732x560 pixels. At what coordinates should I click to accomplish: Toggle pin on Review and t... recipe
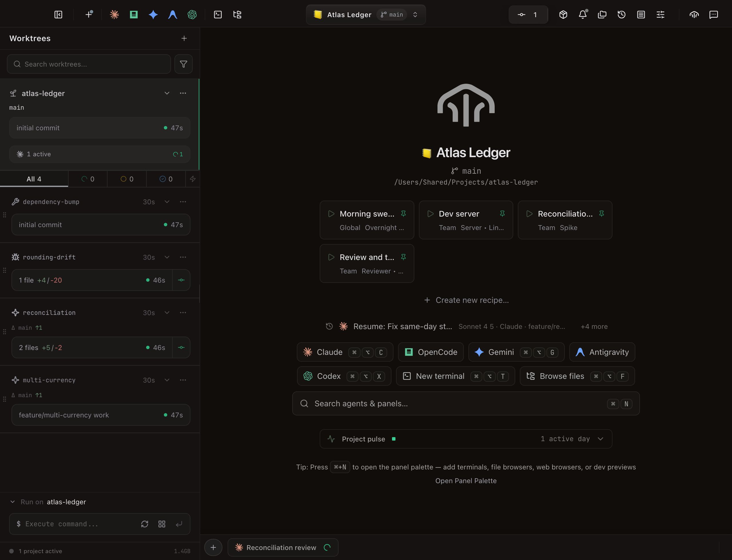coord(403,257)
